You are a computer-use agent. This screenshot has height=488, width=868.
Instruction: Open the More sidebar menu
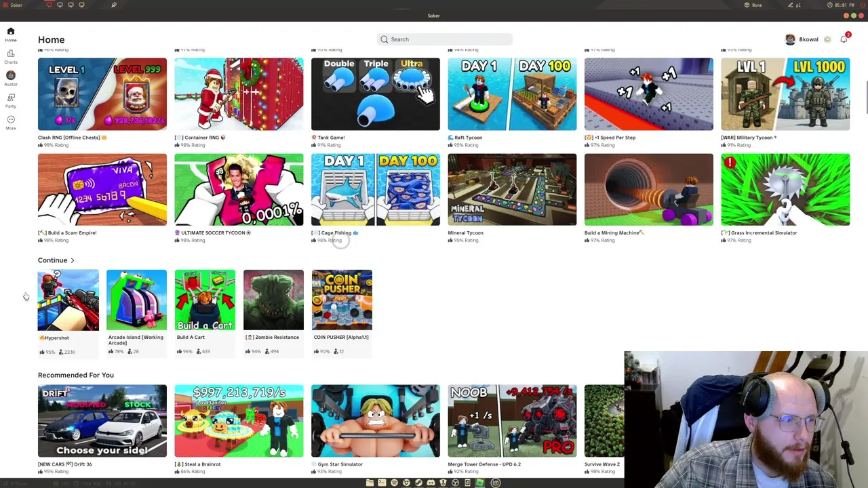[11, 119]
